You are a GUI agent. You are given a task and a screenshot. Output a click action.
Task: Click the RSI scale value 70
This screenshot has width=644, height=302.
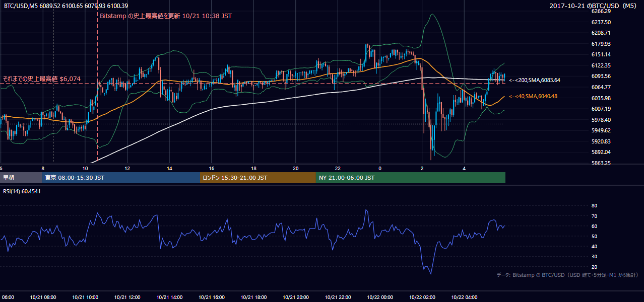pos(594,216)
